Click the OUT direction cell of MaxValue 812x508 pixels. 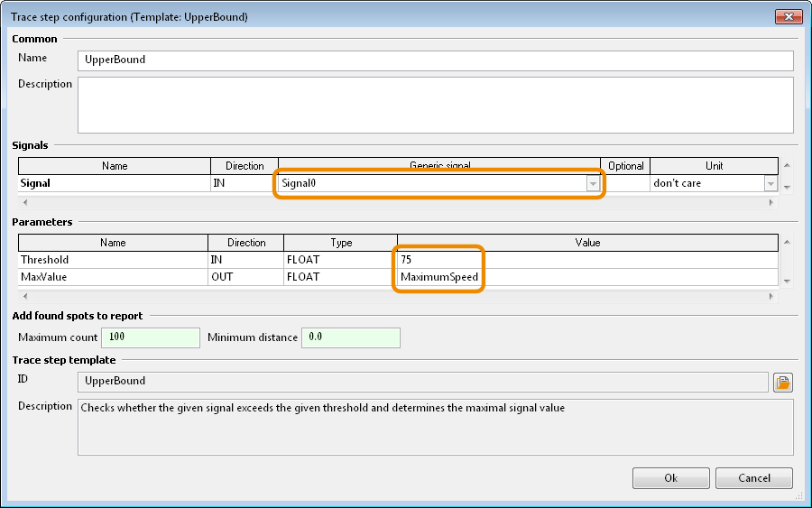[246, 277]
